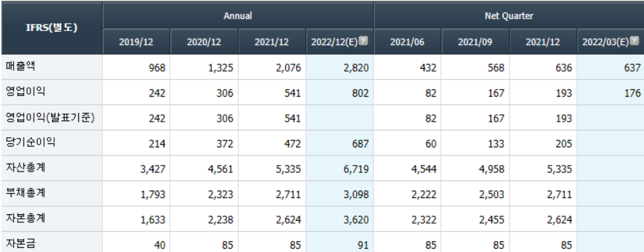Click the 2022/03(E) column header
Image resolution: width=644 pixels, height=252 pixels.
610,42
